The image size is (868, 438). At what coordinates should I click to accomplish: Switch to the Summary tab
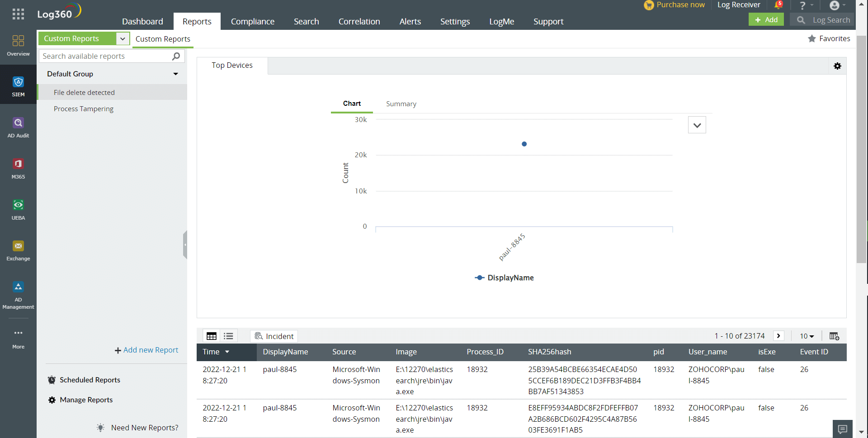tap(401, 104)
